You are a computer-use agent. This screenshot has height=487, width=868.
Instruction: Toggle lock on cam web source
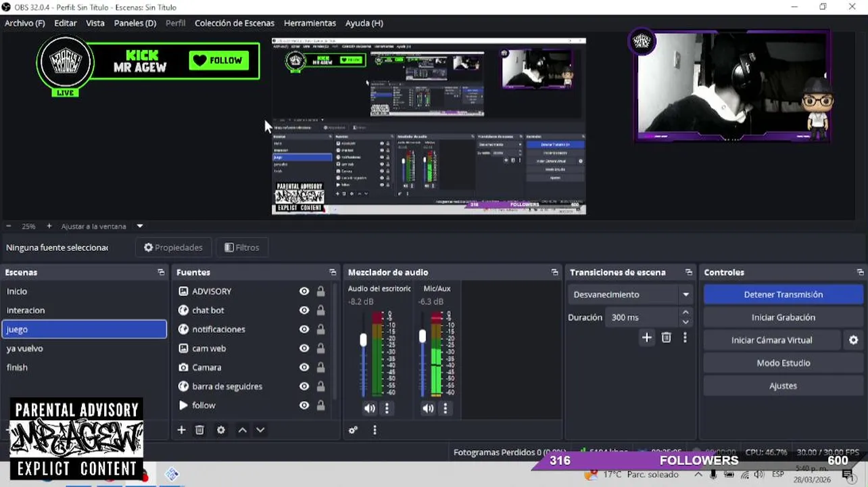tap(320, 348)
